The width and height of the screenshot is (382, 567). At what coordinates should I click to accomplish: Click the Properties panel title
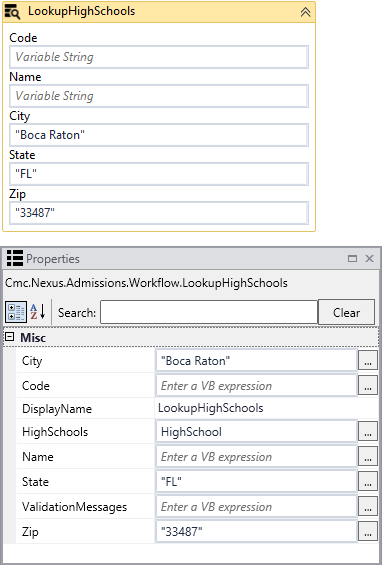(x=53, y=259)
